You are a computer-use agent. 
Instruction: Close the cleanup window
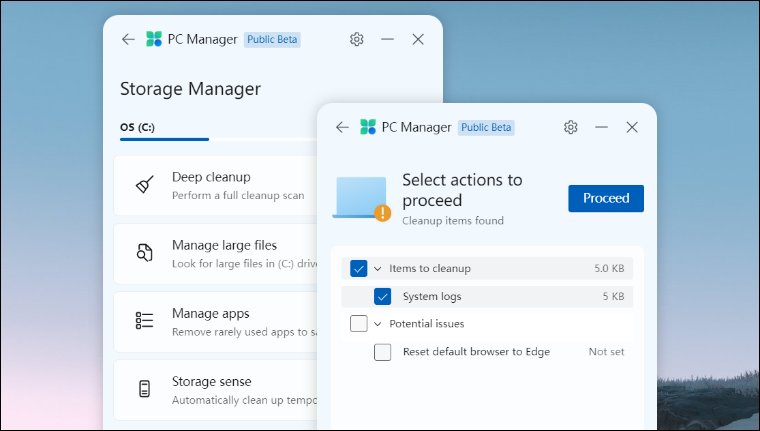coord(632,128)
